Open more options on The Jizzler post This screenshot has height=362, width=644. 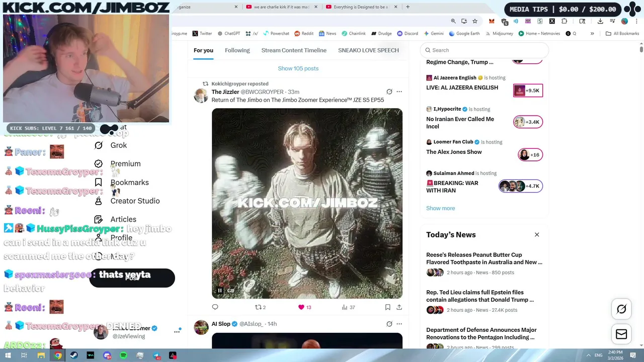[399, 92]
